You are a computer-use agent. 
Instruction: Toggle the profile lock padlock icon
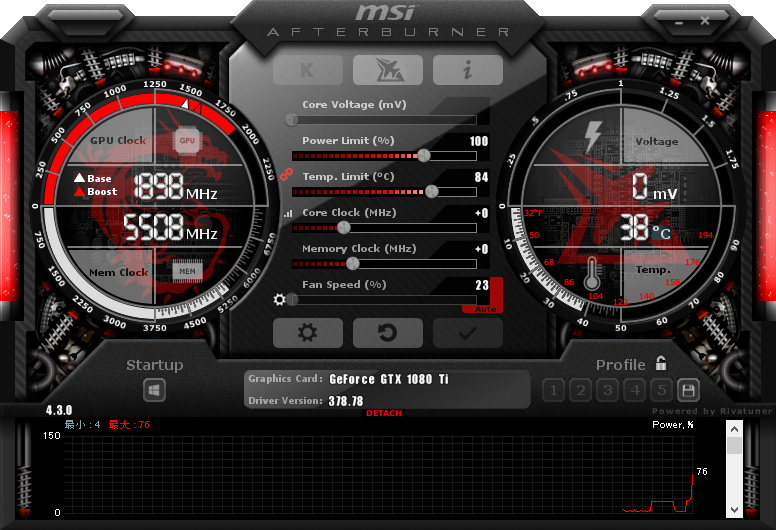[661, 363]
